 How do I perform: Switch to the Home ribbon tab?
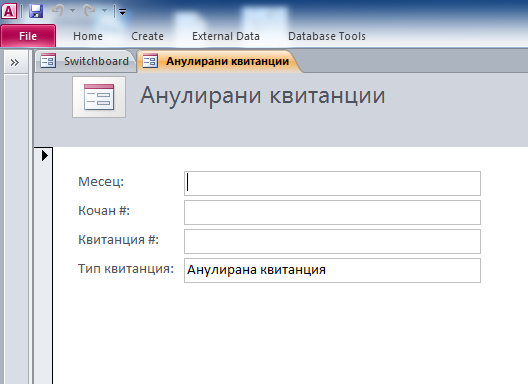pos(88,36)
